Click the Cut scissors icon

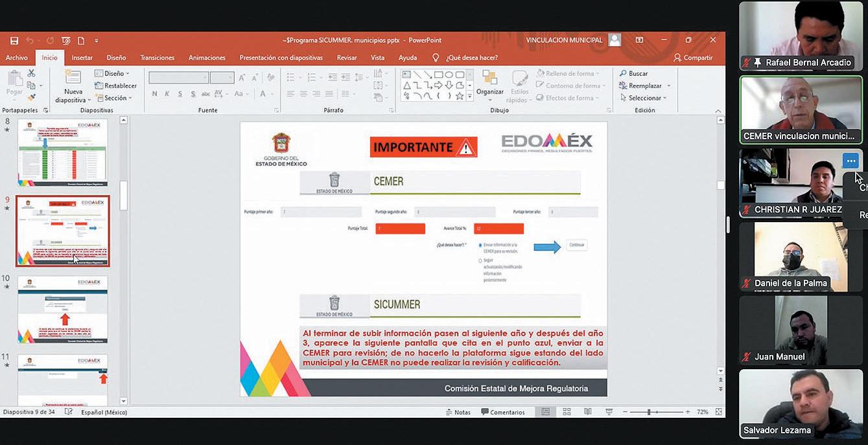[x=31, y=73]
